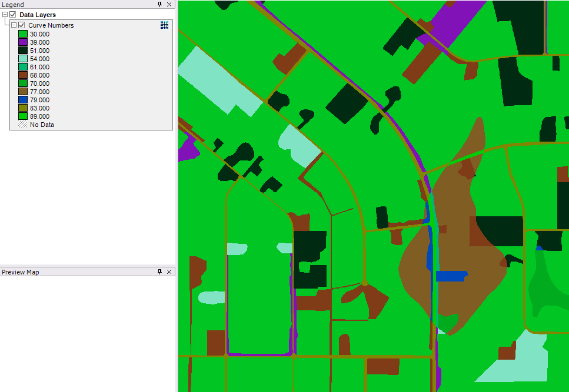Toggle the Data Layers checkbox
Screen dimensions: 569x392
coord(13,15)
